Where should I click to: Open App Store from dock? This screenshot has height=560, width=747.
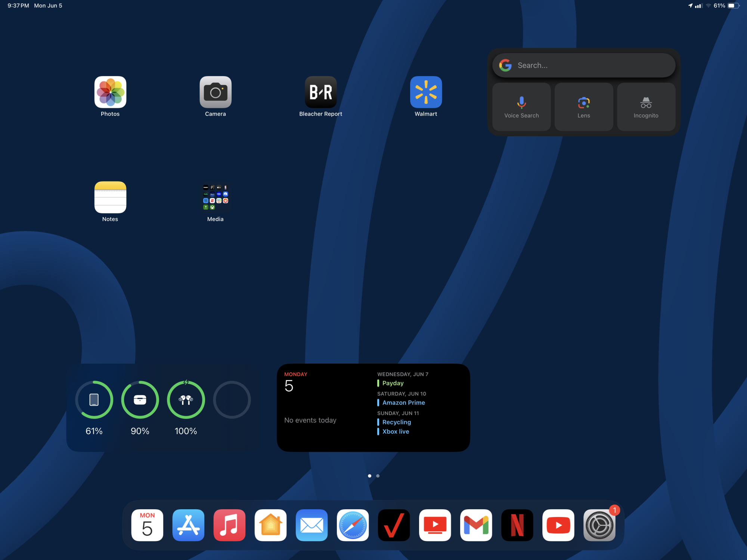[x=189, y=525]
